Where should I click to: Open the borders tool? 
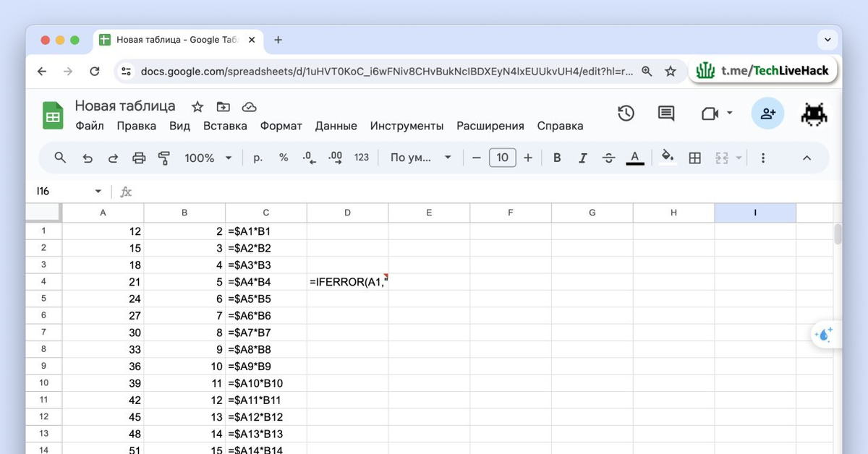(694, 158)
